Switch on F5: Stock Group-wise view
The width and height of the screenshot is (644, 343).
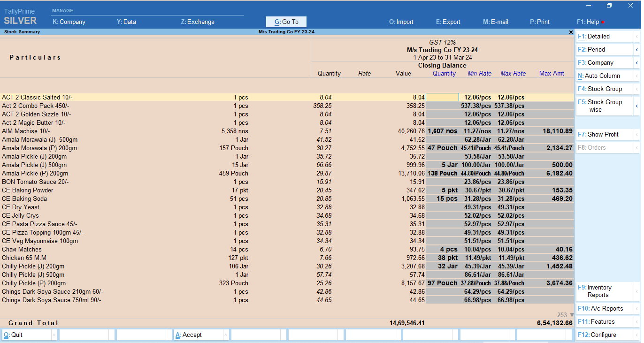603,106
